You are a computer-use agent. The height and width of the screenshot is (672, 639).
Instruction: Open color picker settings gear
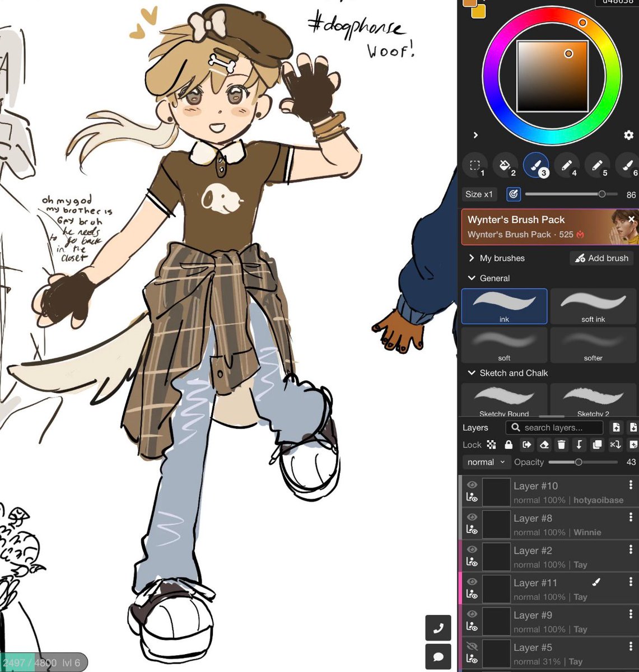(628, 135)
